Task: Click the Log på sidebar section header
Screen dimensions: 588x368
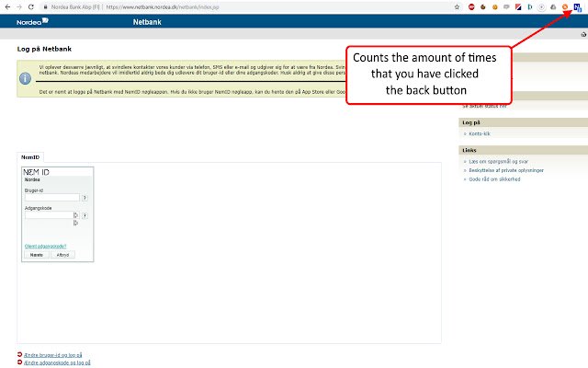Action: click(x=523, y=122)
